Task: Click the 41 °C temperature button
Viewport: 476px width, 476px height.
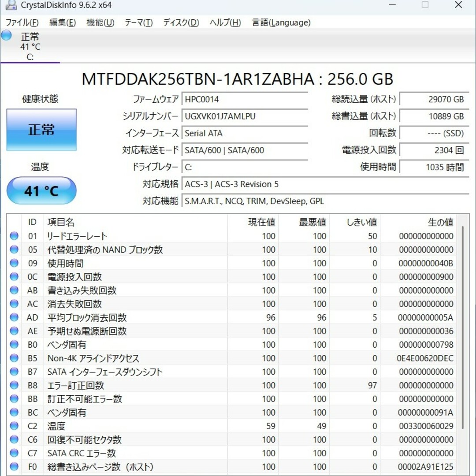Action: click(41, 191)
